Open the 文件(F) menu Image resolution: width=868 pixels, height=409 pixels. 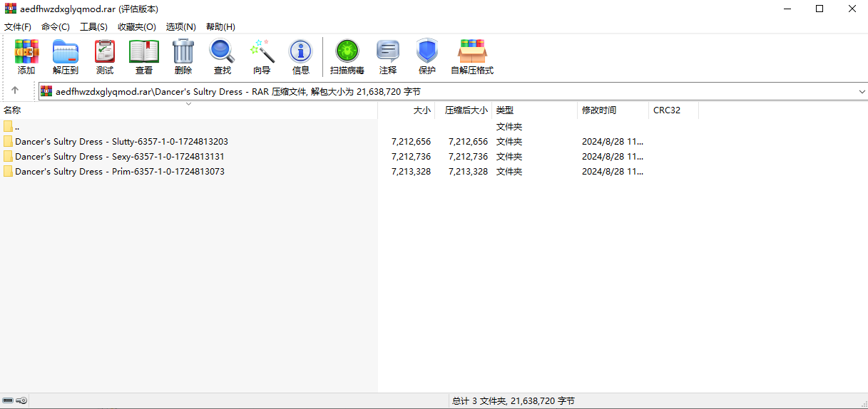click(18, 26)
